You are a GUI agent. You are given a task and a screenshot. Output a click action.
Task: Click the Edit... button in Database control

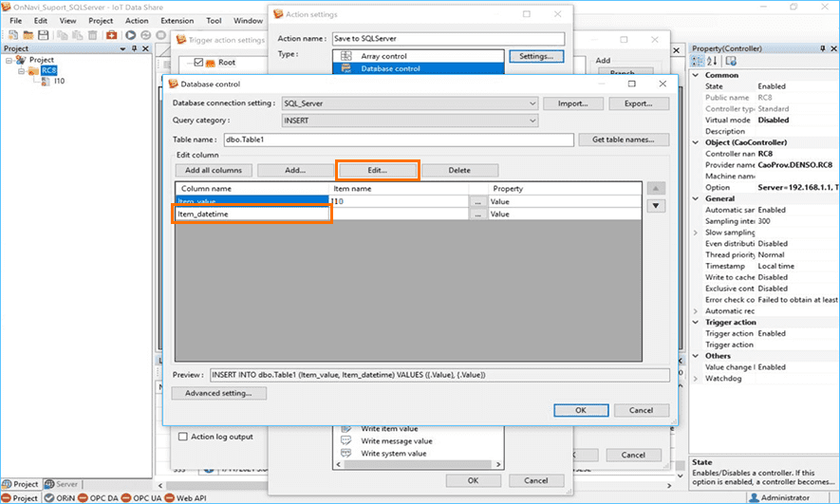(378, 170)
